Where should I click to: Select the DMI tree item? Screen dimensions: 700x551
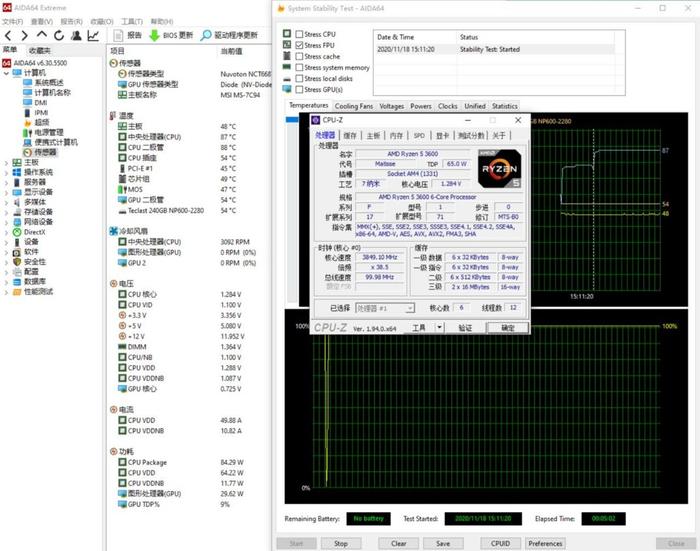coord(41,103)
